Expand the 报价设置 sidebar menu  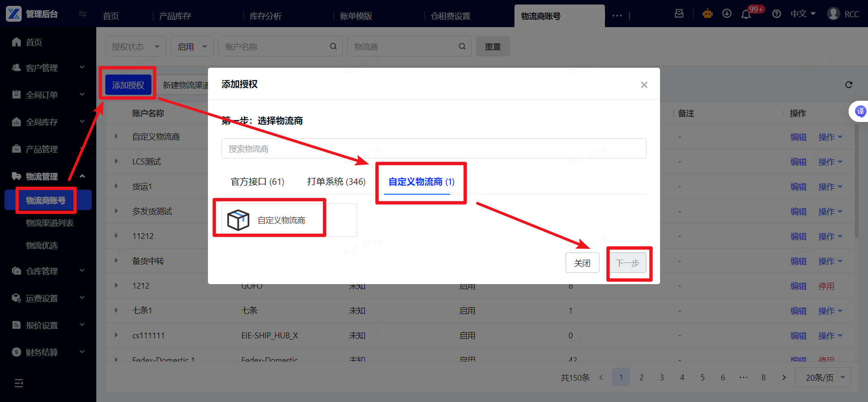click(48, 325)
